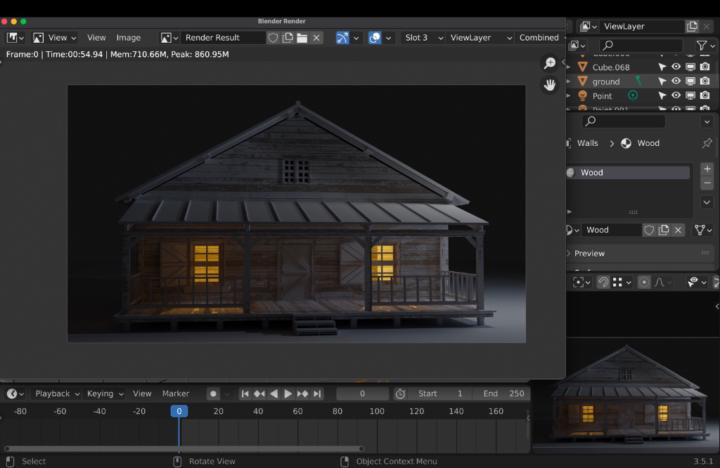Image resolution: width=720 pixels, height=468 pixels.
Task: Toggle selectability arrow for Point light
Action: [661, 96]
